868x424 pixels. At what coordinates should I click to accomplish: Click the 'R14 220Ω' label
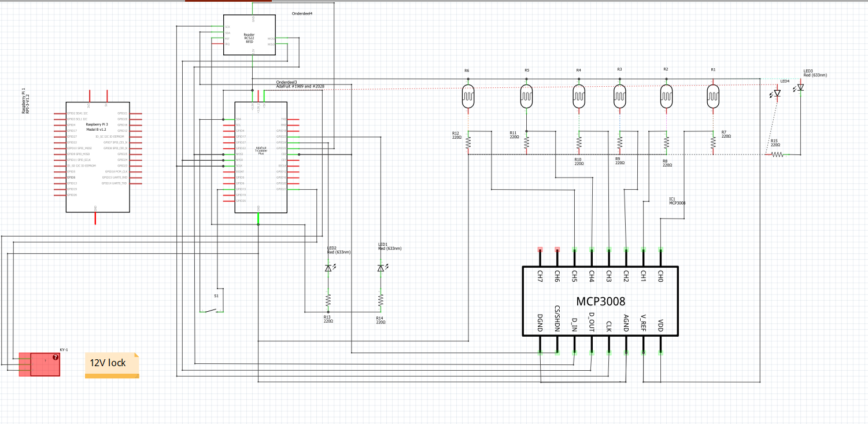(x=381, y=320)
